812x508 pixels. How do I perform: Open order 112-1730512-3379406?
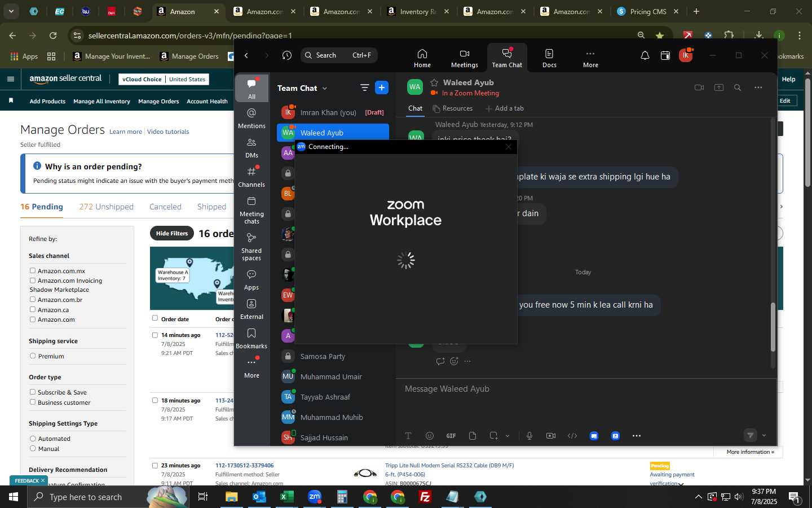[x=244, y=465]
